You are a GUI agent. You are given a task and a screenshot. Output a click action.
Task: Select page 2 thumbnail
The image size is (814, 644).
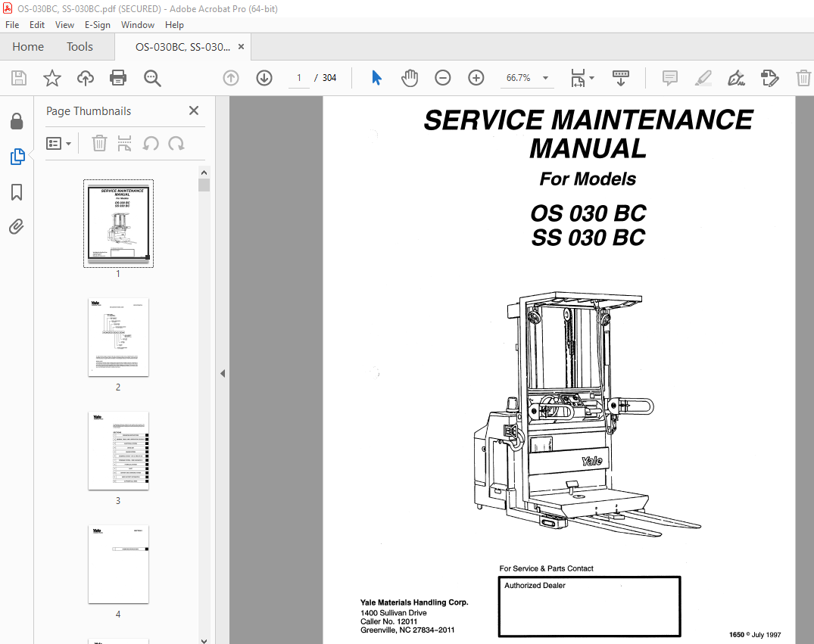[x=118, y=338]
